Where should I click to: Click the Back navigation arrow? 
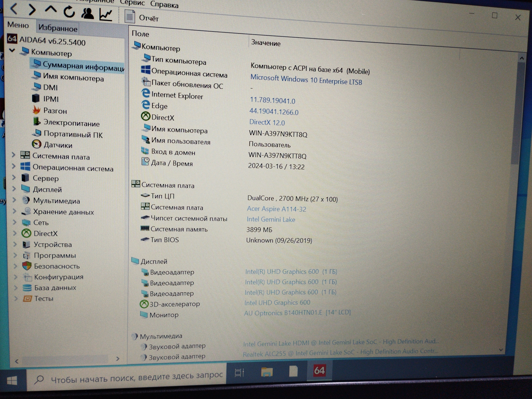[x=14, y=9]
